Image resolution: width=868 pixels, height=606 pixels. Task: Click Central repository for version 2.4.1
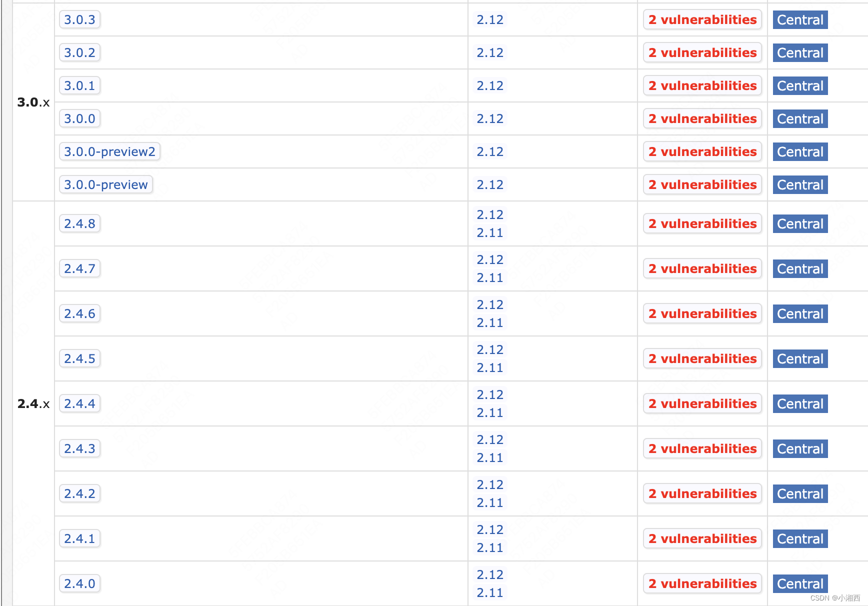point(800,538)
